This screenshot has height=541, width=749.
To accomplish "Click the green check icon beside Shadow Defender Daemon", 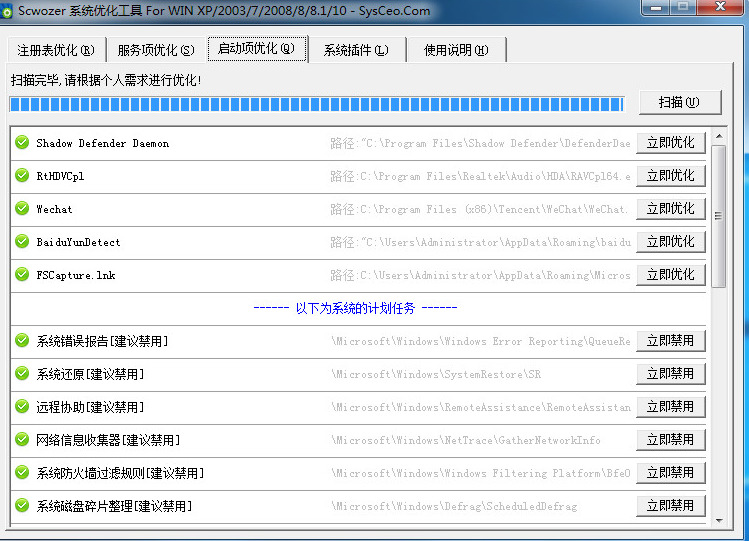I will 22,142.
